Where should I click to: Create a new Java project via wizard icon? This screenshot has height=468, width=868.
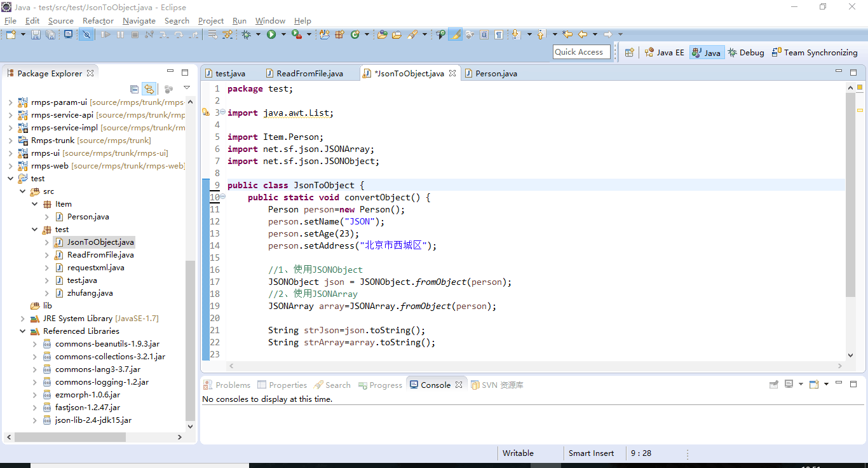click(323, 34)
